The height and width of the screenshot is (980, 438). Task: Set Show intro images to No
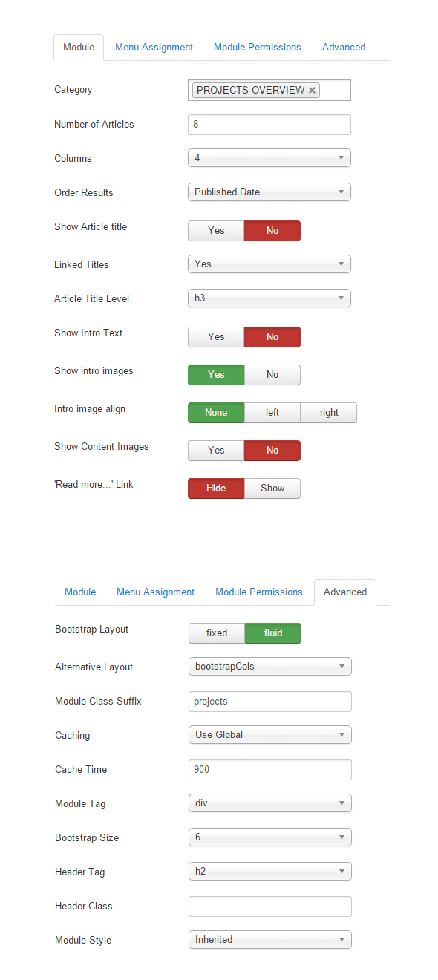[x=272, y=375]
